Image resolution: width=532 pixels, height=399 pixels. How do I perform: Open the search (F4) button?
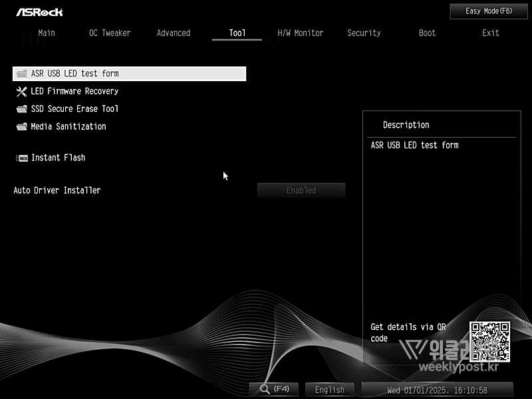pos(274,389)
